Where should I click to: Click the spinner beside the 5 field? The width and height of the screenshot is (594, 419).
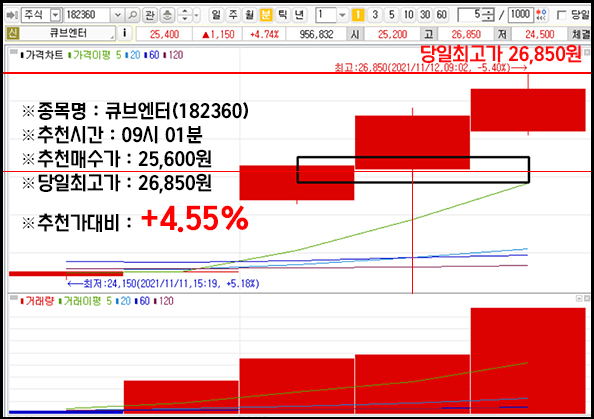489,15
